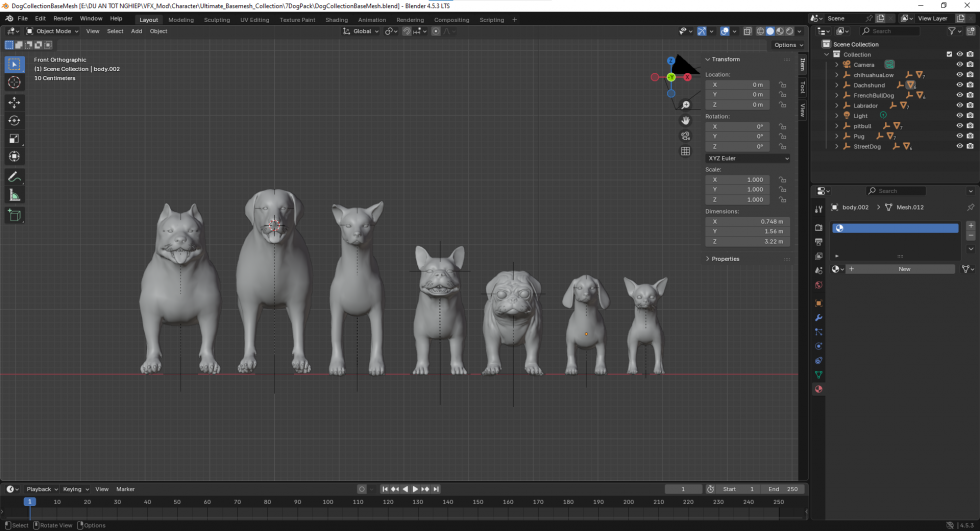The height and width of the screenshot is (531, 980).
Task: Pick the Scale tool
Action: pyautogui.click(x=14, y=138)
